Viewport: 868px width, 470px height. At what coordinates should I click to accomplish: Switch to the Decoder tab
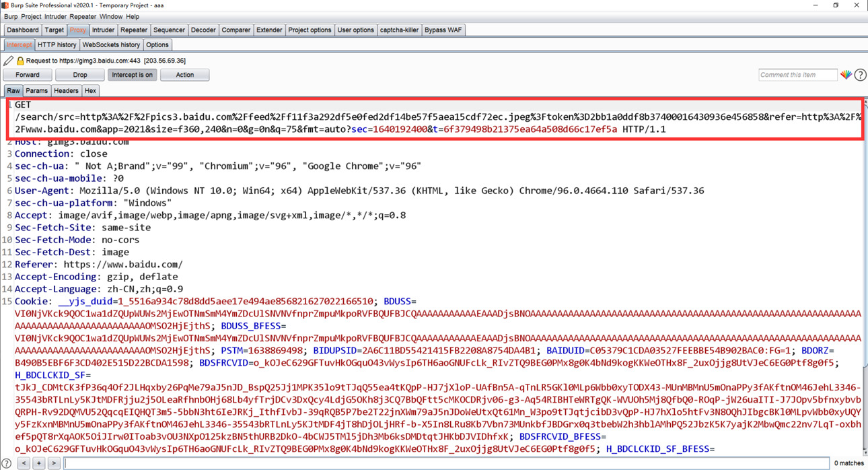203,30
